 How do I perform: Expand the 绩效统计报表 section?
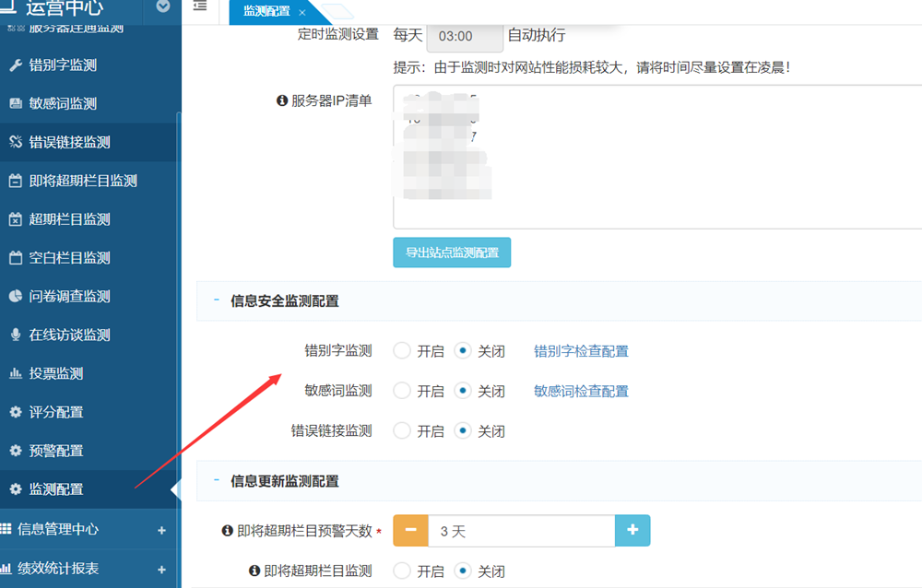[161, 569]
